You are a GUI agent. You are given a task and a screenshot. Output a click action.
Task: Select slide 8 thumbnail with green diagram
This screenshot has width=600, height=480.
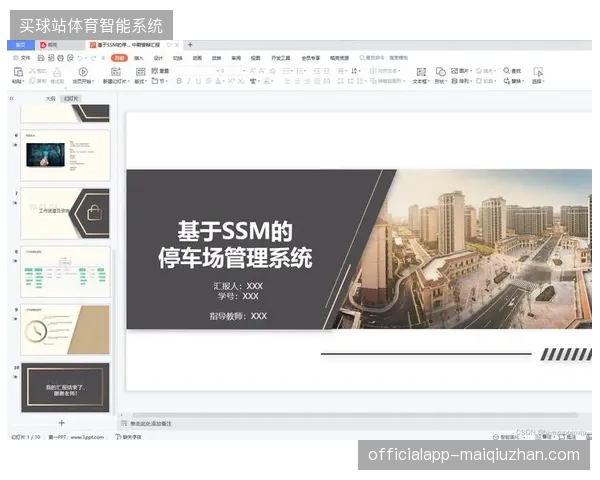tap(65, 271)
